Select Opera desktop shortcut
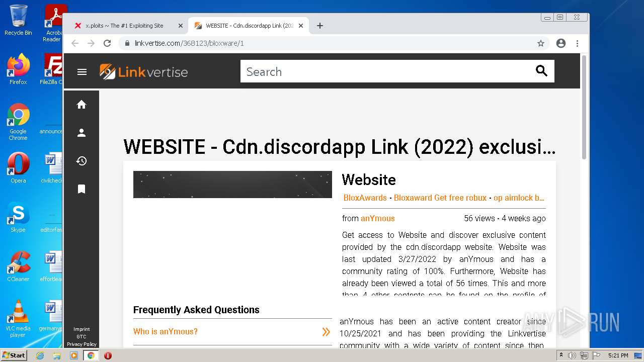The height and width of the screenshot is (362, 644). pos(18,168)
